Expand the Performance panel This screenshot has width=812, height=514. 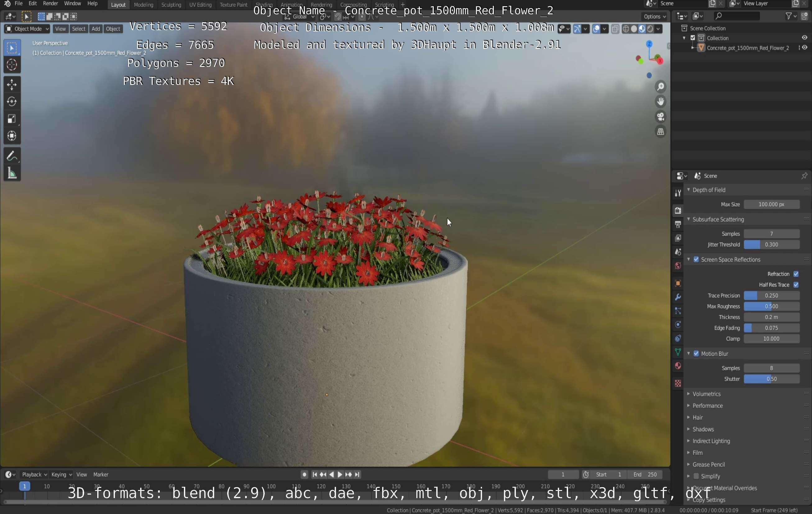[707, 406]
